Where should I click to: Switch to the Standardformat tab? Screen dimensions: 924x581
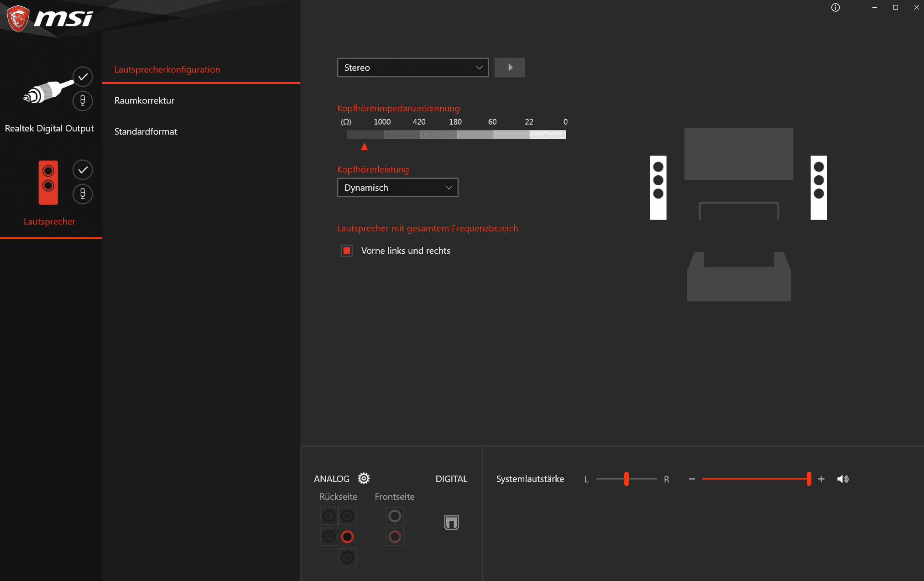tap(146, 131)
